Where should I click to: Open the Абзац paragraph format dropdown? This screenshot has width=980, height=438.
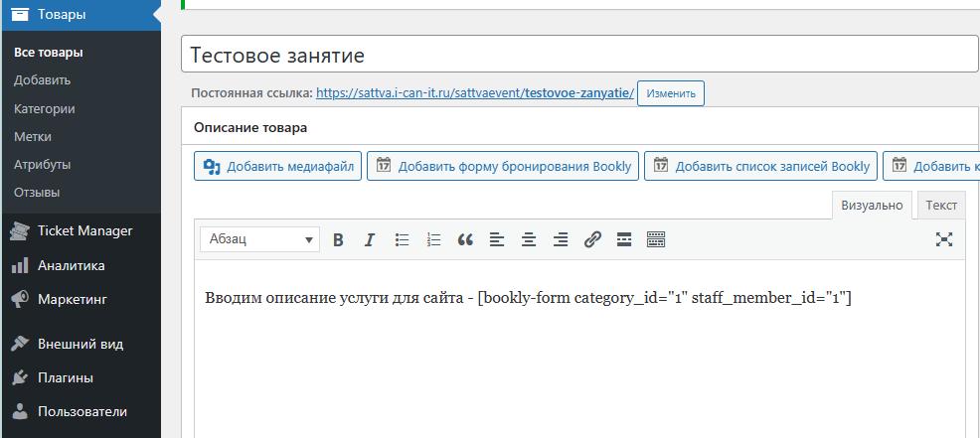click(261, 239)
